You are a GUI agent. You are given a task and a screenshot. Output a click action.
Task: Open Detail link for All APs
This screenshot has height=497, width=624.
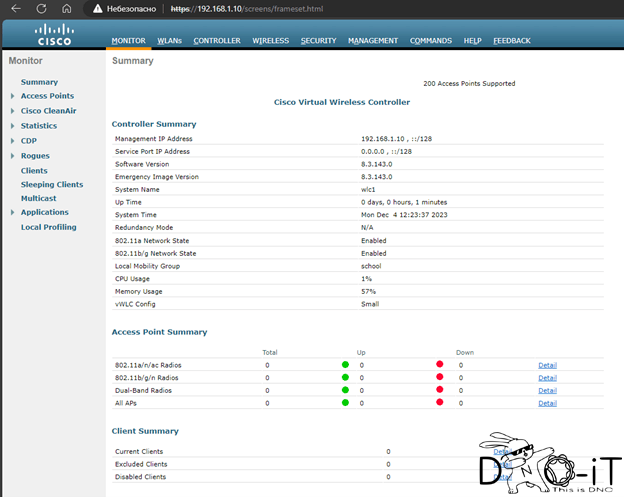point(548,403)
